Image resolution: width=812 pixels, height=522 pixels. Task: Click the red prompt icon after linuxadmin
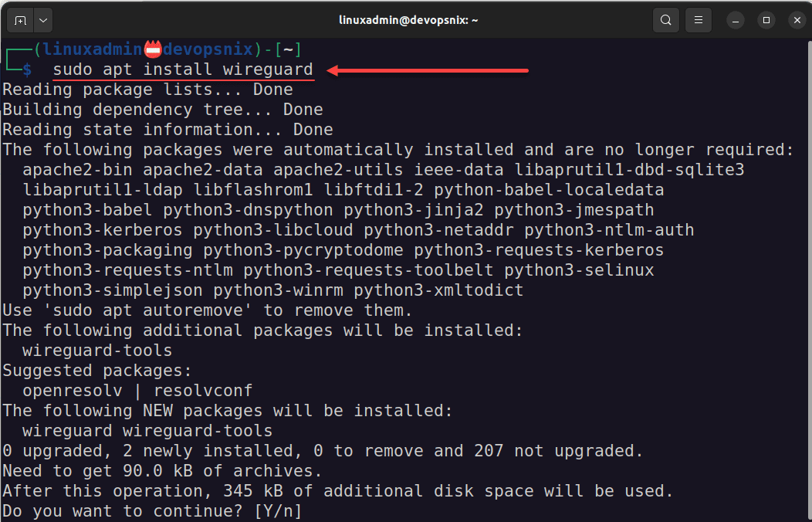coord(153,50)
